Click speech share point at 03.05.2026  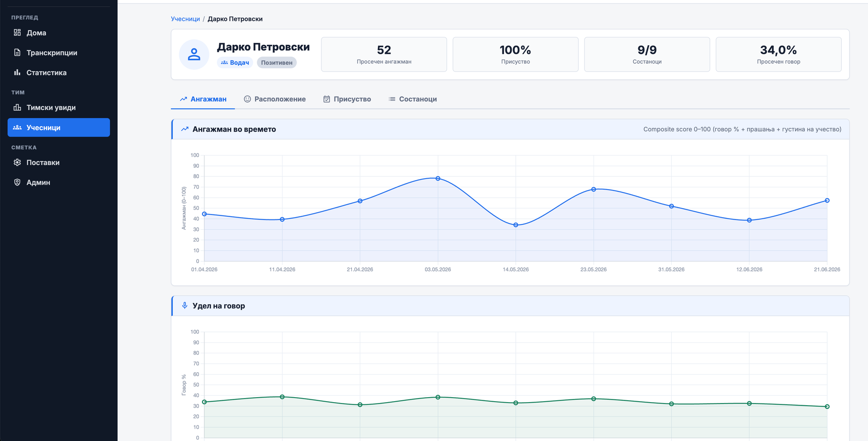[x=438, y=397]
